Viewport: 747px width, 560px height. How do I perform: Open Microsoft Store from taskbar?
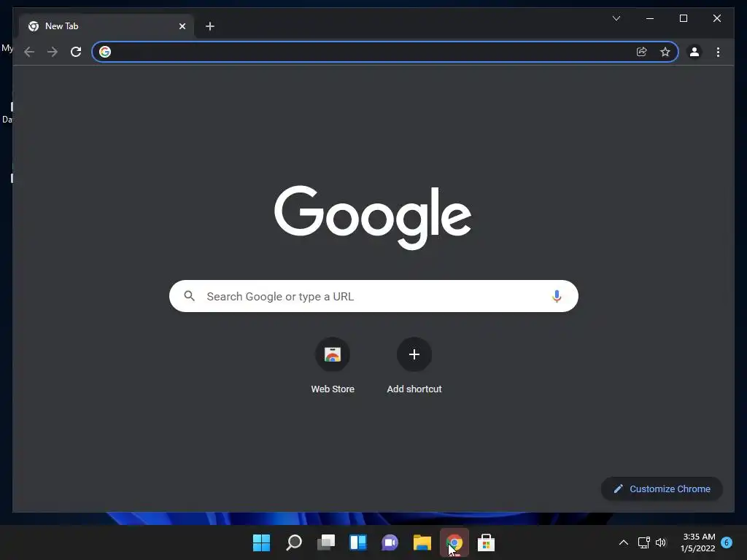(486, 542)
